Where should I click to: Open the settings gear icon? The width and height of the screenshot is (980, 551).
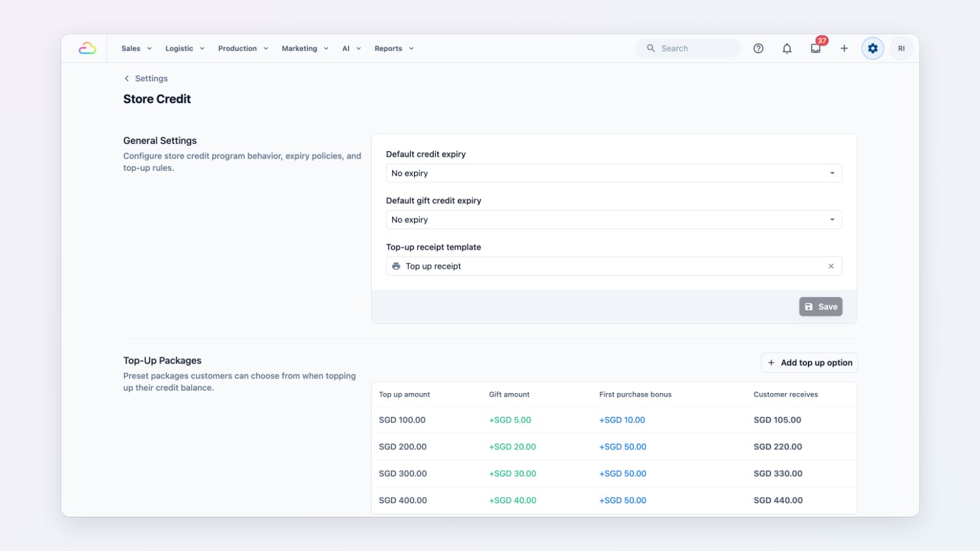click(873, 48)
